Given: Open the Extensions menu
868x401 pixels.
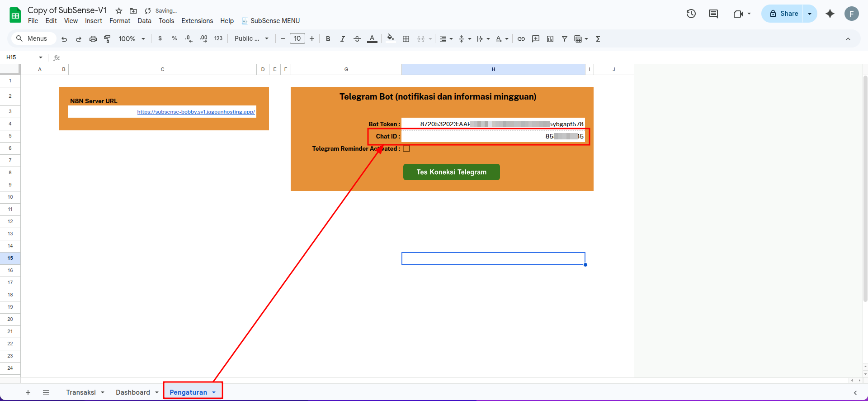Looking at the screenshot, I should tap(197, 21).
